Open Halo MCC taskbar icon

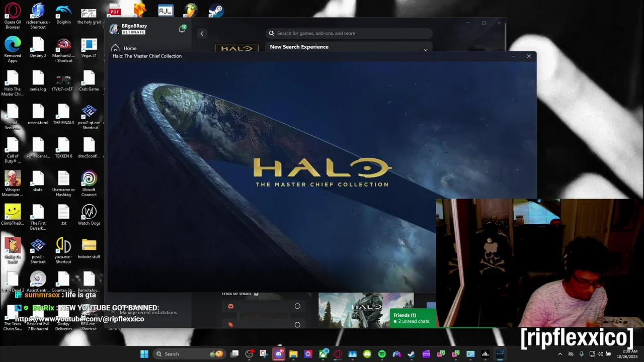click(x=500, y=354)
